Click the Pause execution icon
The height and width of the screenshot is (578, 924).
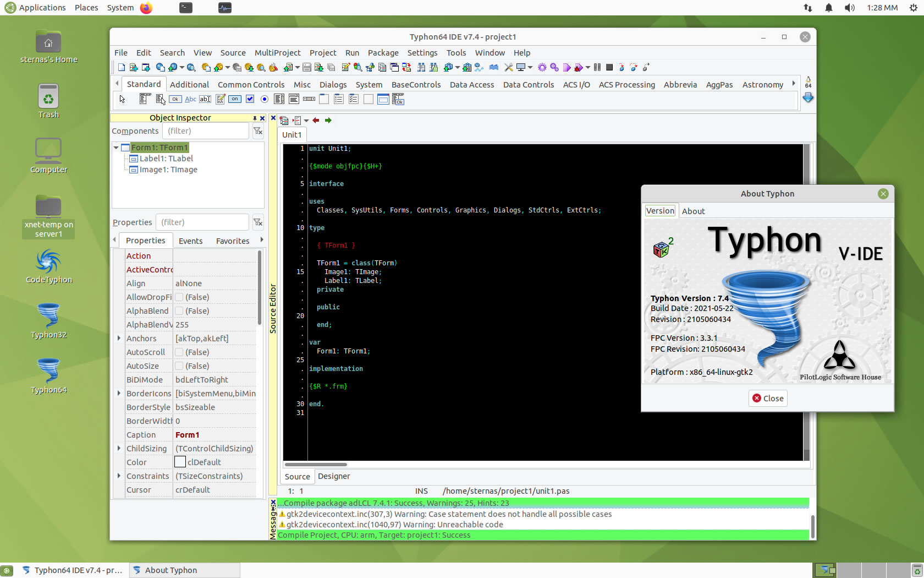click(597, 67)
